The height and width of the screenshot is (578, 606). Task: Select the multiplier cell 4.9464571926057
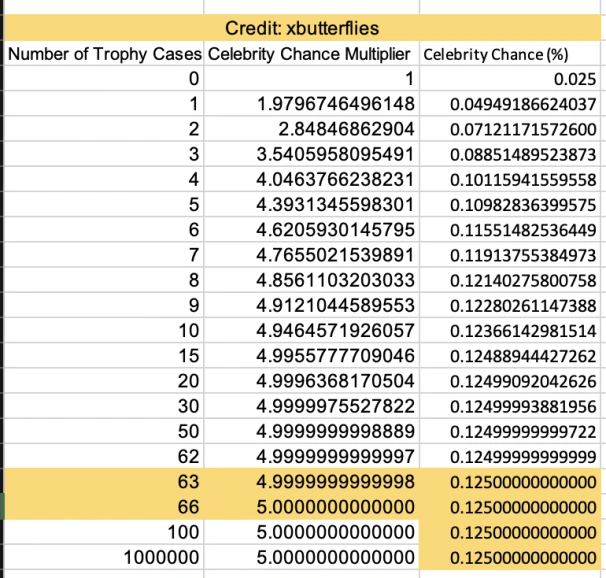312,330
